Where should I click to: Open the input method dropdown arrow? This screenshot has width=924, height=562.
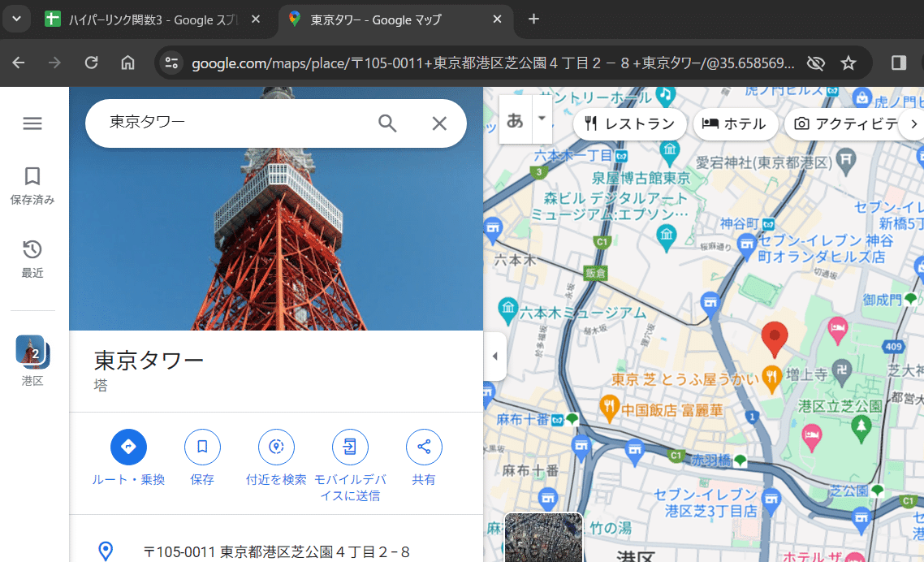542,119
